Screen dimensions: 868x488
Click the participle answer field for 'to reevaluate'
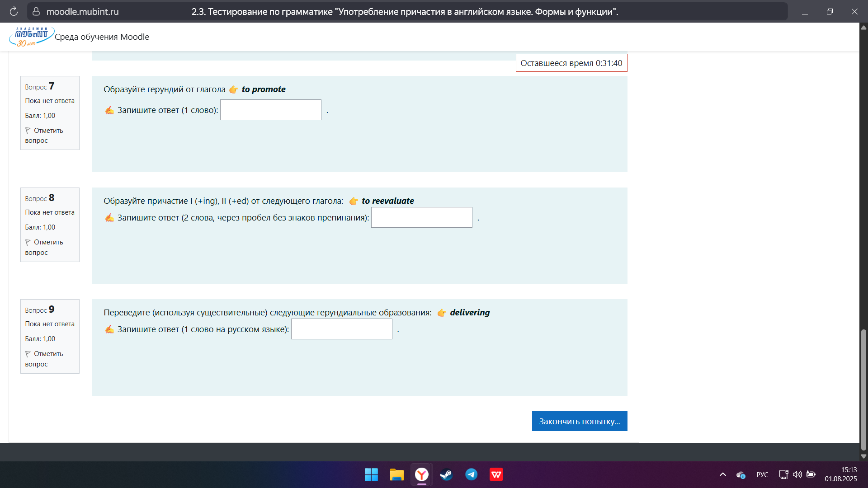coord(421,217)
